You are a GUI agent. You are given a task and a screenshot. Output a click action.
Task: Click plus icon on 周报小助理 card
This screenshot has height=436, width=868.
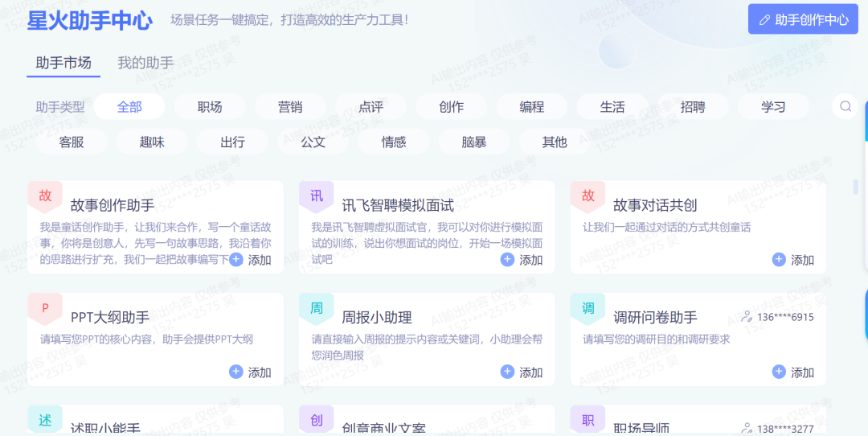click(x=507, y=372)
